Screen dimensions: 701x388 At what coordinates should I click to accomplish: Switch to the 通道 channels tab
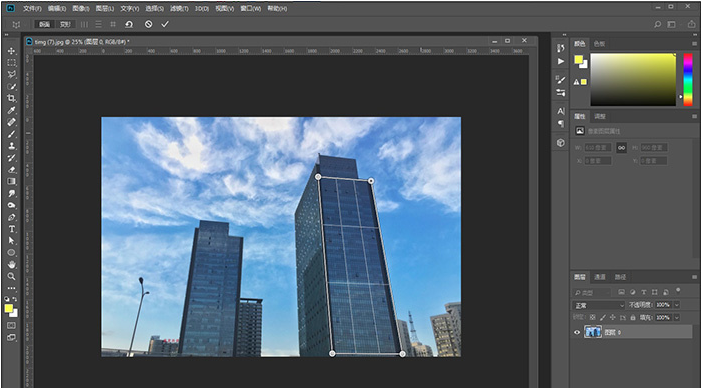pos(600,277)
